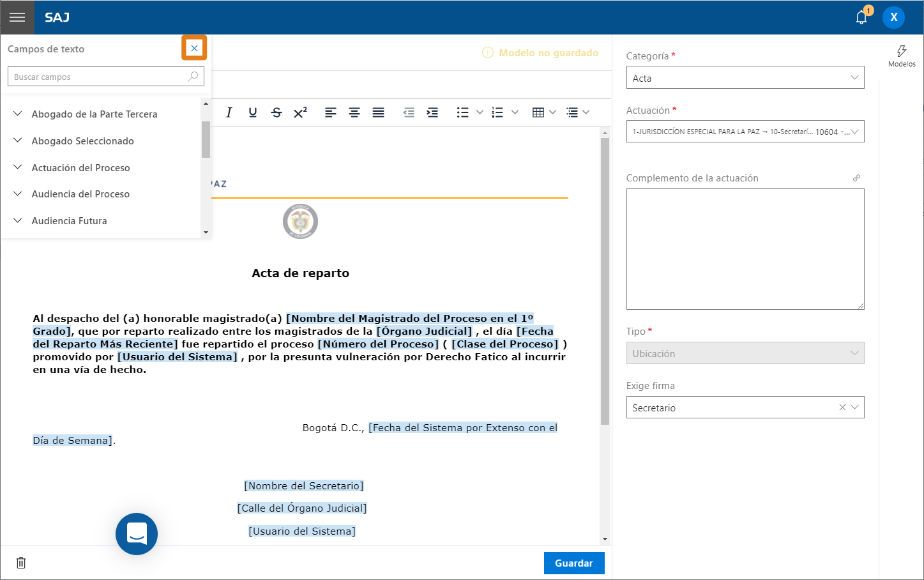Decrease paragraph indent
The height and width of the screenshot is (580, 924).
pyautogui.click(x=409, y=112)
